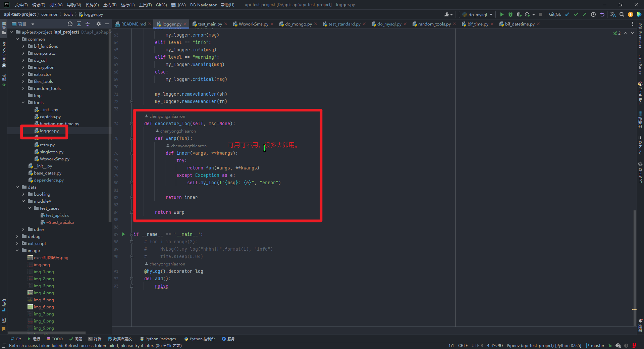Screen dimensions: 644x349
Task: Close the bif_datetime.py tab
Action: [x=538, y=24]
